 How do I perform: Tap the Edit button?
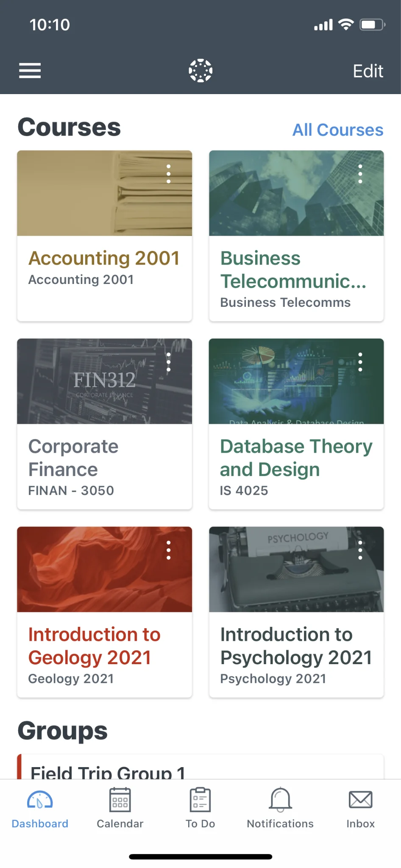[x=368, y=71]
